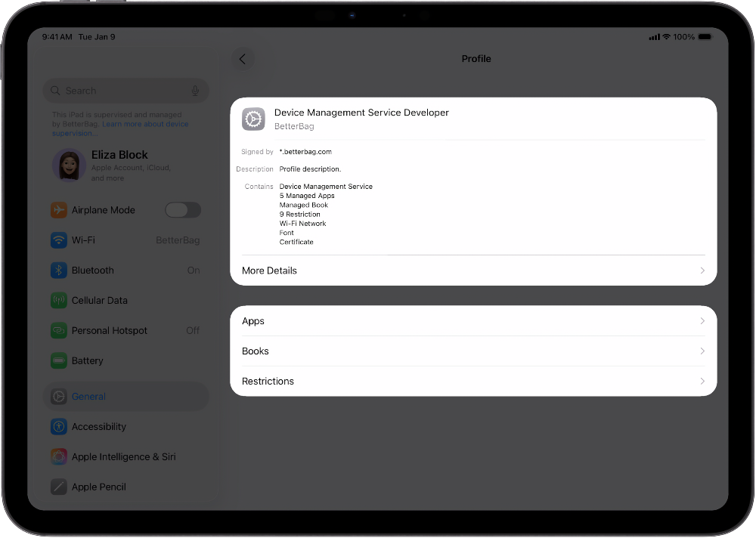Click the Personal Hotspot icon

pos(59,330)
